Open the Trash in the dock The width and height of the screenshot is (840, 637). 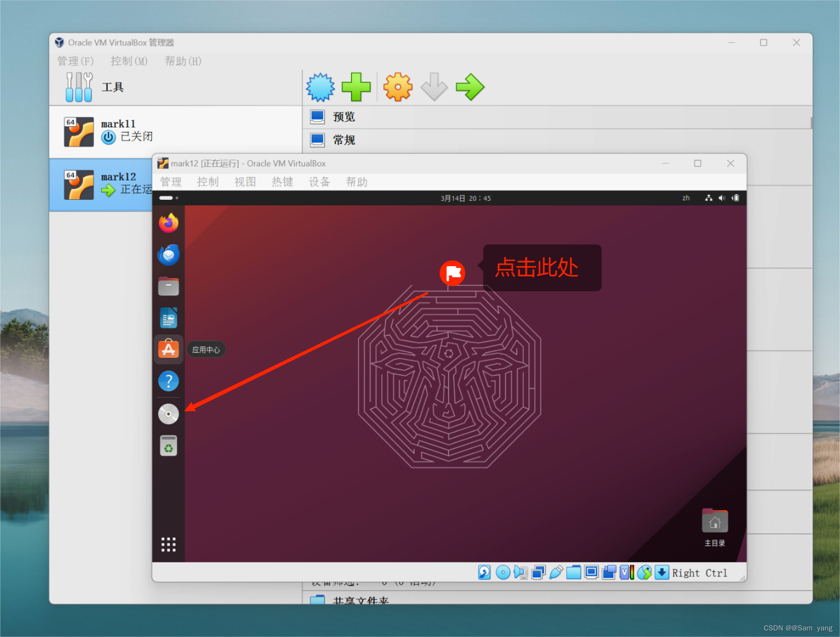point(169,446)
